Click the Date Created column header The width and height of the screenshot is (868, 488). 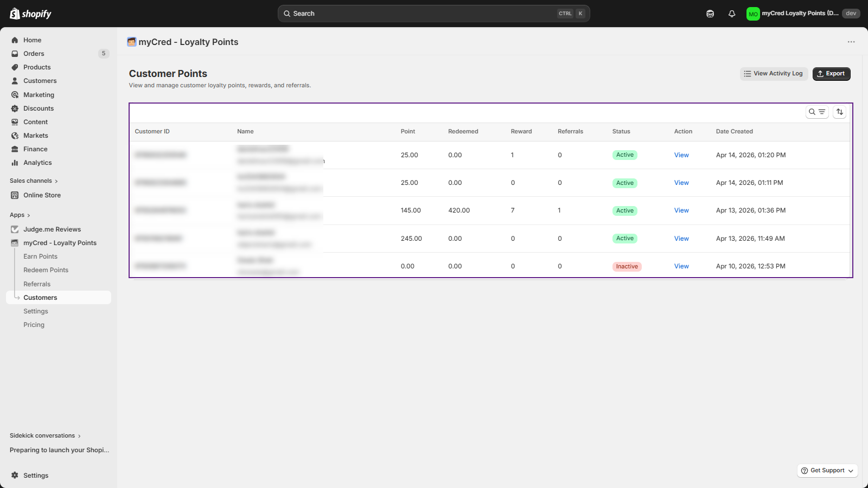point(735,132)
